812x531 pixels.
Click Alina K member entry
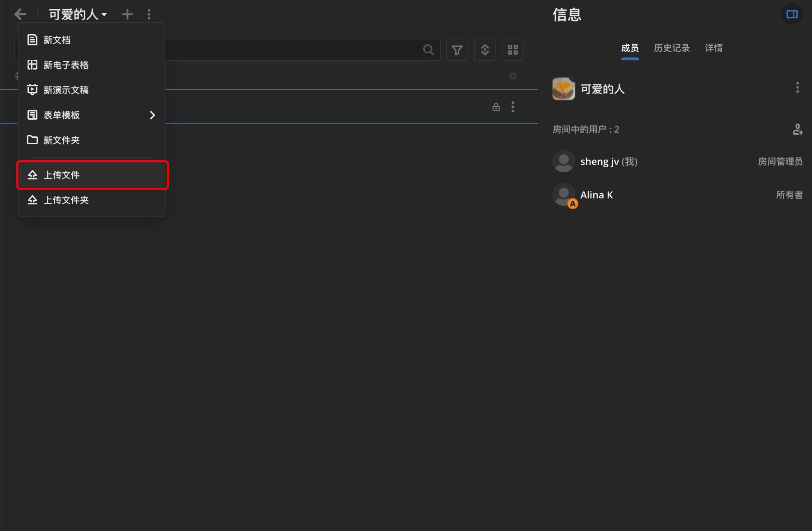[x=596, y=195]
